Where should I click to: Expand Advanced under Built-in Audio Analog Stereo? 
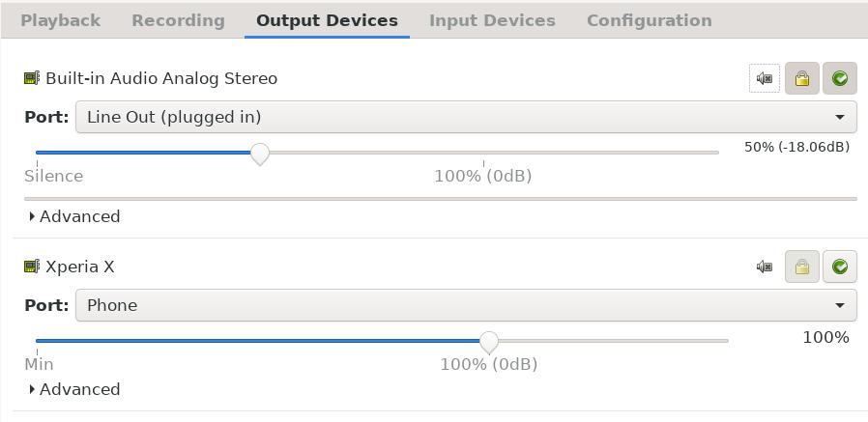point(74,216)
